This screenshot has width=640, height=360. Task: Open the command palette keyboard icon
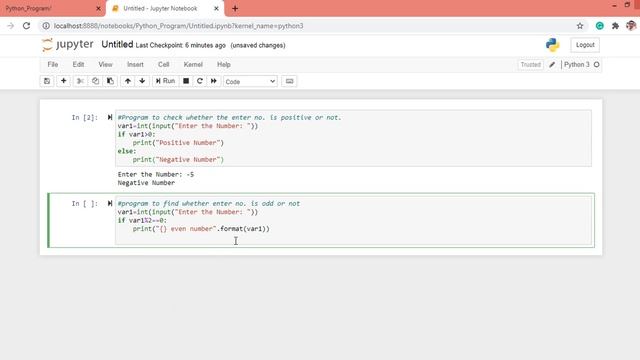click(x=289, y=81)
